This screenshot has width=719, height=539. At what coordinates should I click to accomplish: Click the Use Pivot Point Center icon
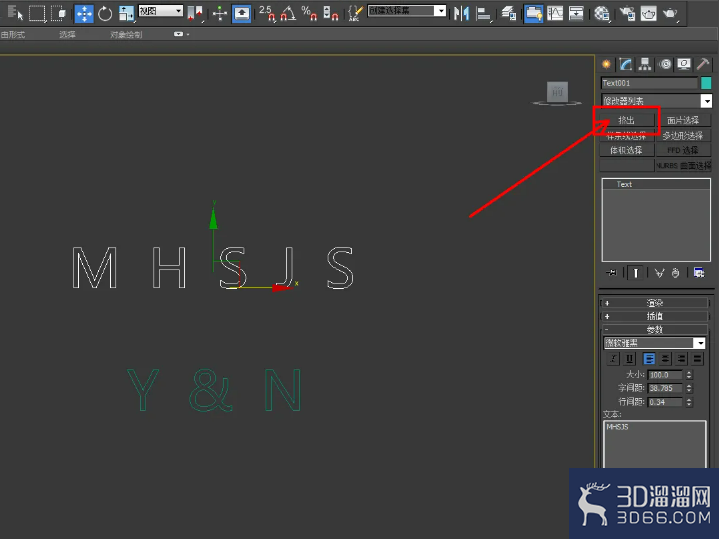pyautogui.click(x=195, y=13)
